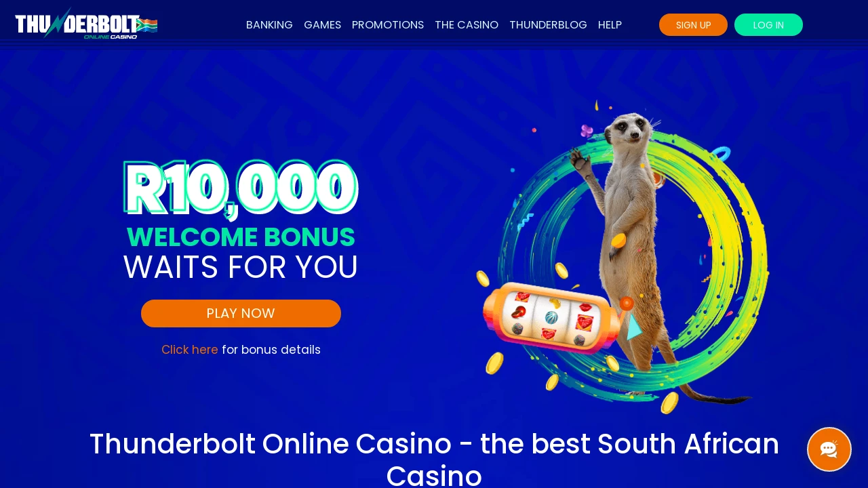Click the "Waits For You" banner text

coord(241,267)
